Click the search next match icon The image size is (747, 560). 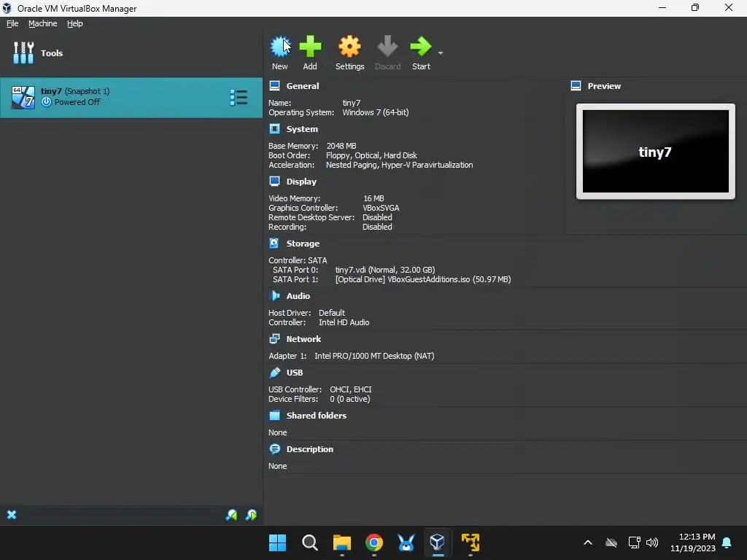[x=251, y=515]
